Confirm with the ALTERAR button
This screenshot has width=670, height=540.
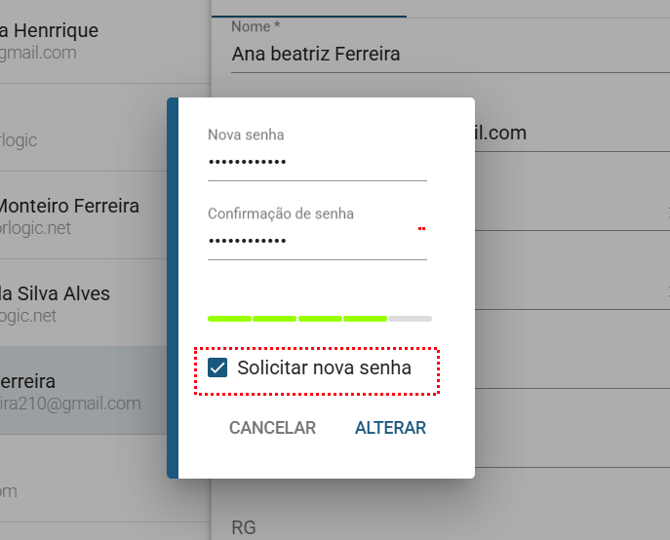click(x=390, y=428)
